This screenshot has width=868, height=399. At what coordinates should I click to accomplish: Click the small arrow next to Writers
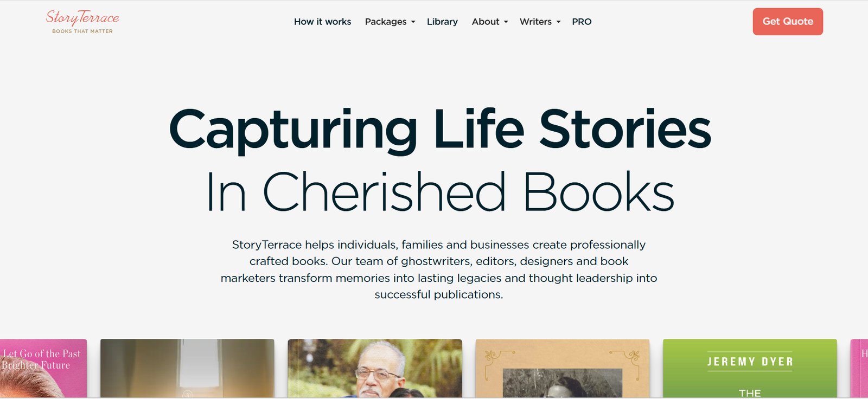pos(558,22)
